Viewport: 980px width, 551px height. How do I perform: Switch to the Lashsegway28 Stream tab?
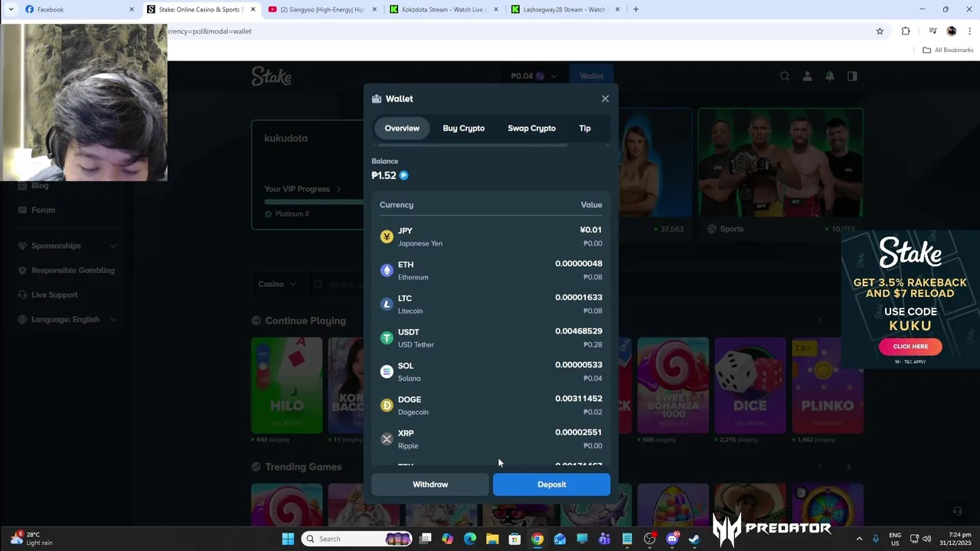pyautogui.click(x=567, y=9)
